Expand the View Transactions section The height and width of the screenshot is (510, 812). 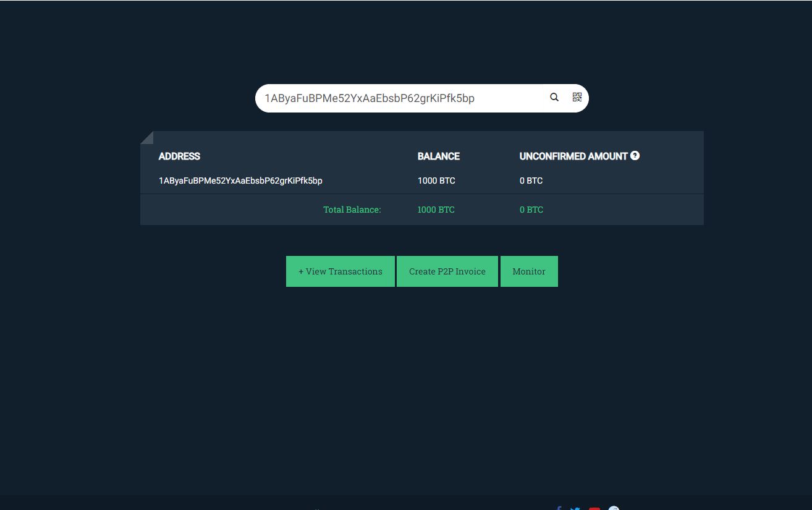(x=340, y=271)
